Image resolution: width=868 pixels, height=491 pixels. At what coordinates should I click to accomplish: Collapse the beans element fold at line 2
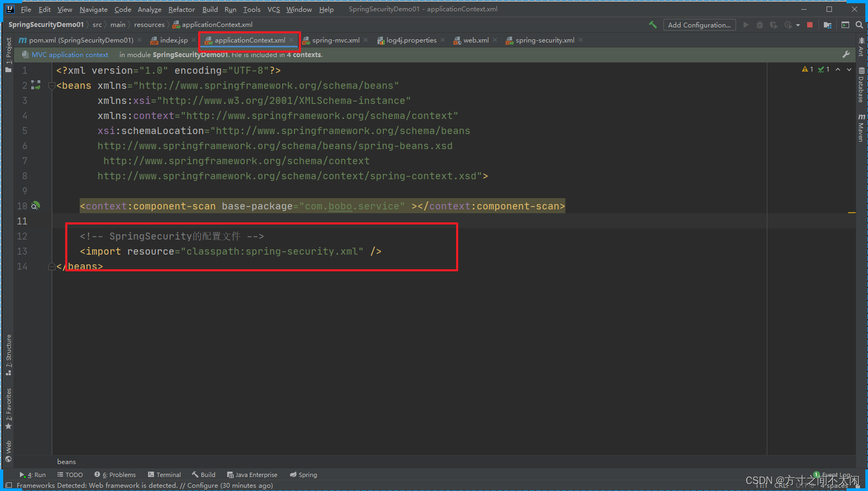tap(52, 85)
